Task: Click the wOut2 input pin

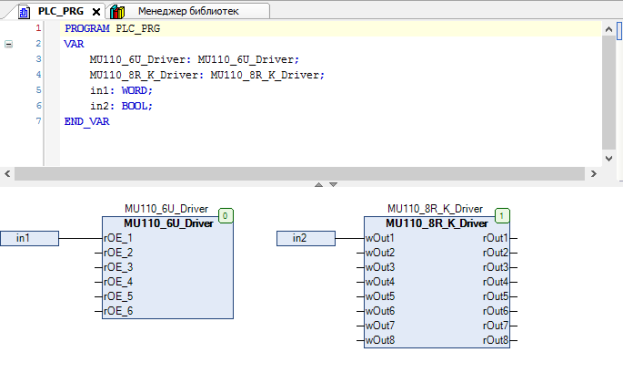Action: tap(380, 253)
